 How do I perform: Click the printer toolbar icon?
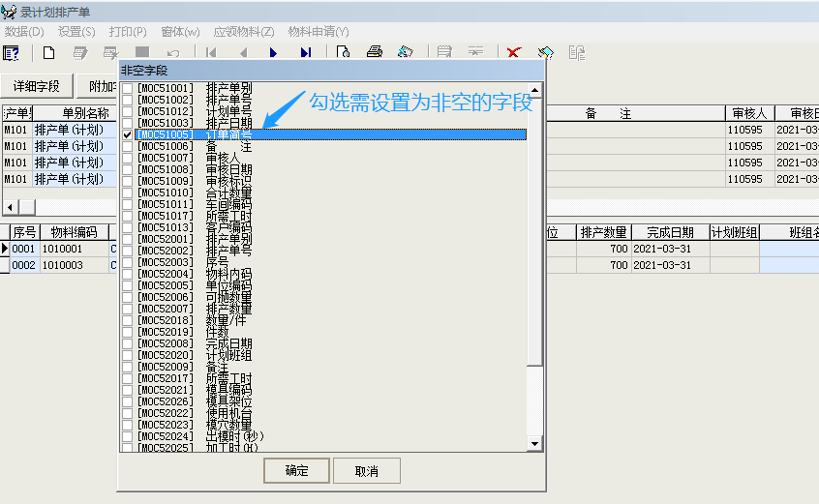(x=374, y=52)
